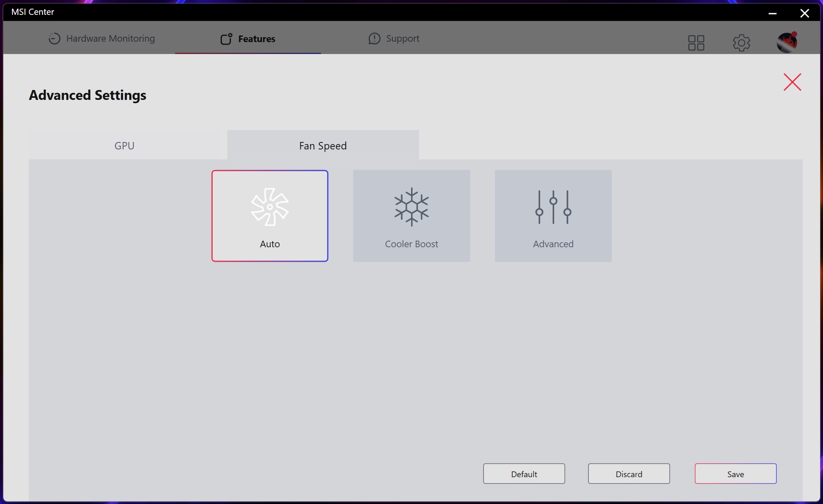The width and height of the screenshot is (823, 504).
Task: Select the Fan Speed tab
Action: (x=323, y=145)
